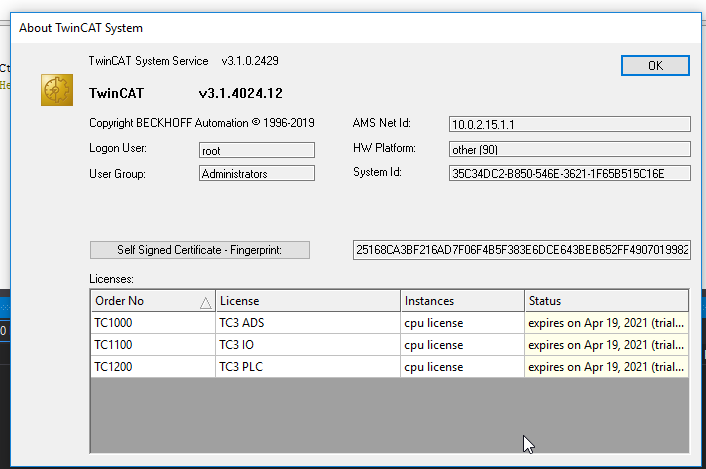706x469 pixels.
Task: Click the System Id field
Action: 570,173
